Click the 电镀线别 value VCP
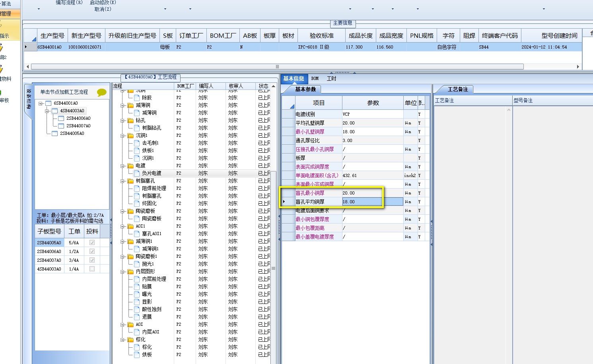 tap(373, 114)
